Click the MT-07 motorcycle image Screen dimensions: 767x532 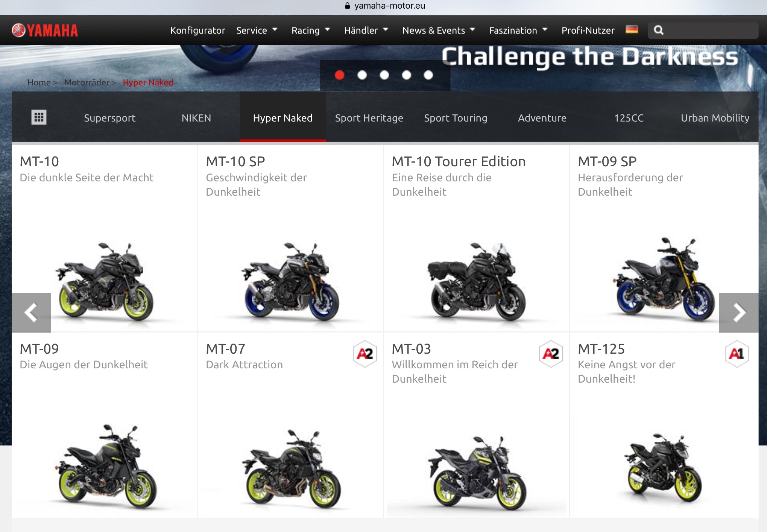(291, 469)
